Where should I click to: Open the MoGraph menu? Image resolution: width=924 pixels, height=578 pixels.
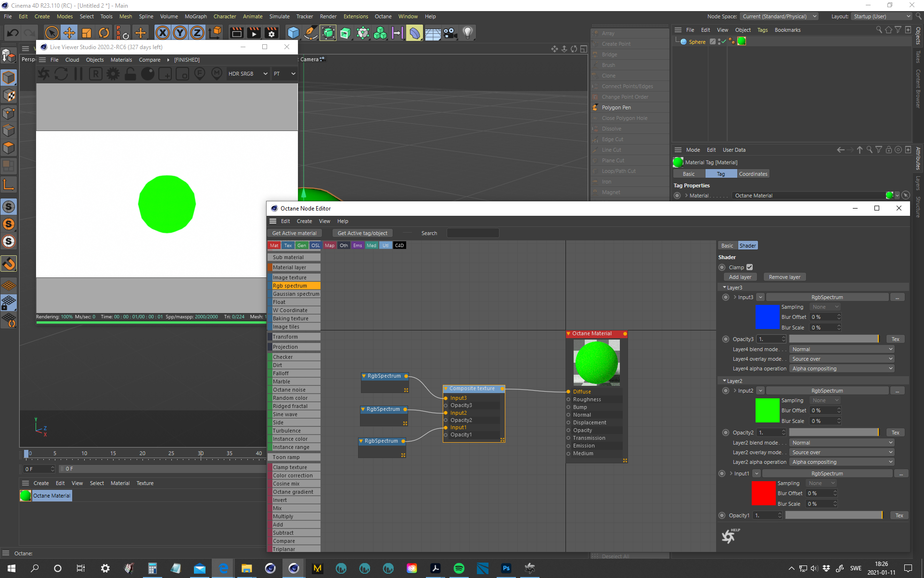[x=195, y=16]
